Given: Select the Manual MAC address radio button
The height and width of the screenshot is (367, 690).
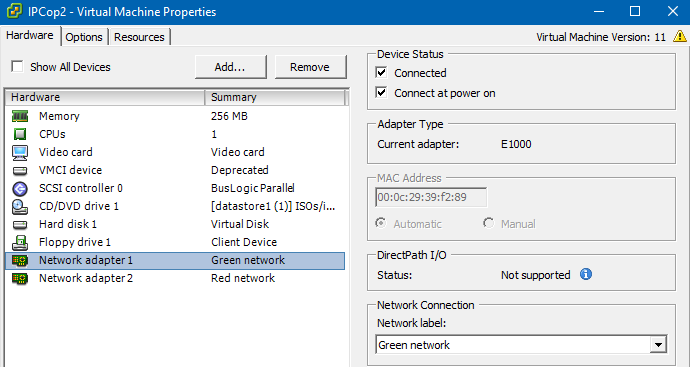Looking at the screenshot, I should point(488,223).
